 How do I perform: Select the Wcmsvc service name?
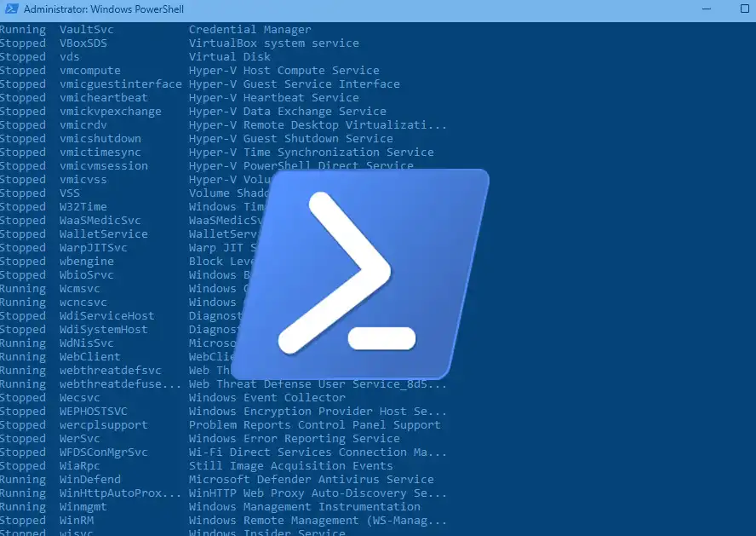tap(79, 289)
